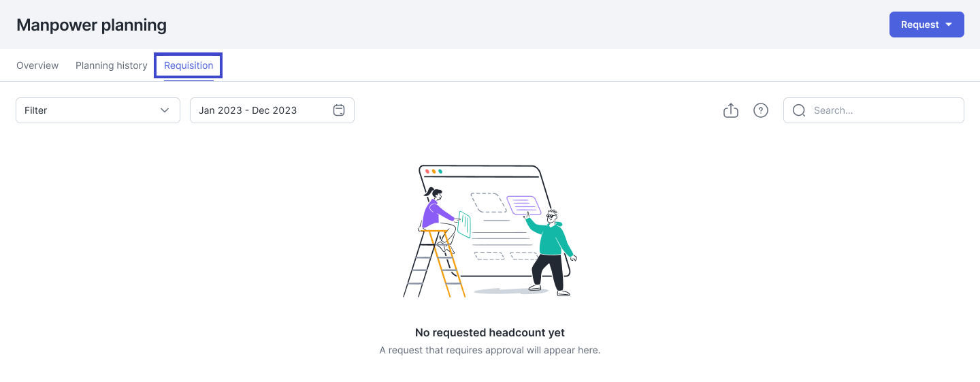Click the Jan 2023 - Dec 2023 date field
The image size is (980, 382).
[x=272, y=110]
